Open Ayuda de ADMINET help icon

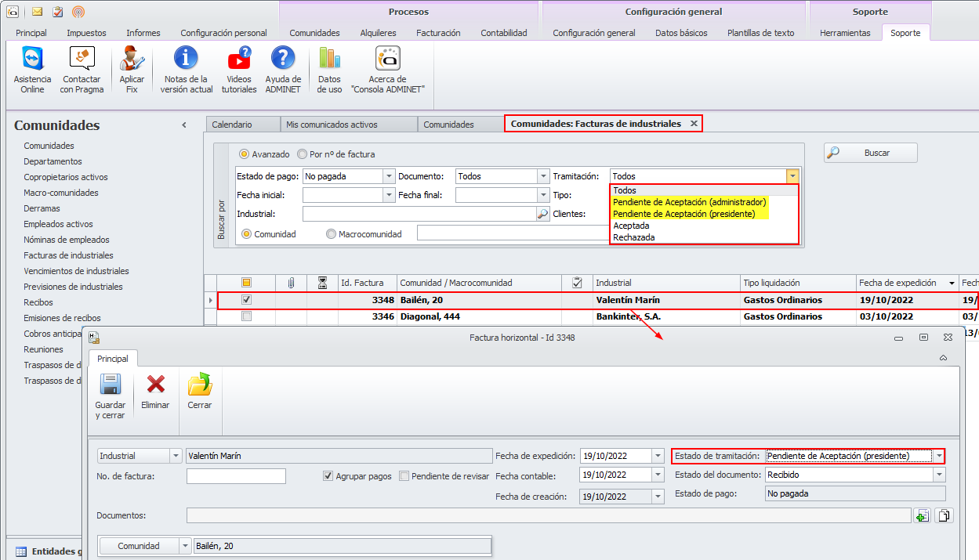click(283, 60)
